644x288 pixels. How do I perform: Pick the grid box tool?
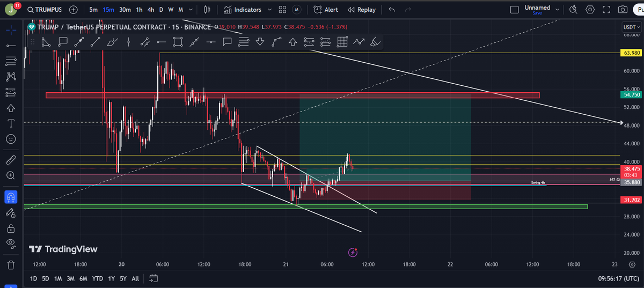[x=342, y=41]
